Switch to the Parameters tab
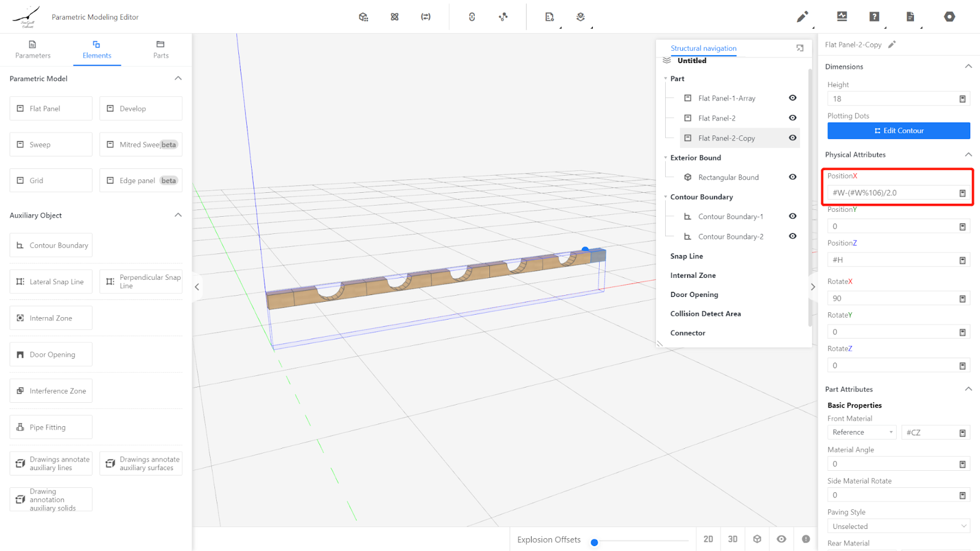980x551 pixels. 33,50
